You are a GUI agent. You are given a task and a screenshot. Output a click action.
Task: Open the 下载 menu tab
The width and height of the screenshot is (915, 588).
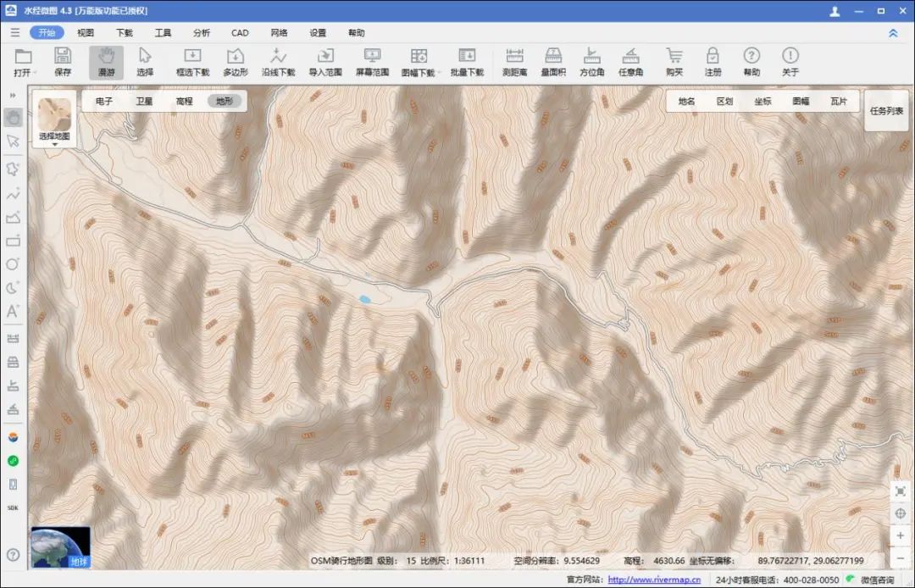tap(125, 33)
